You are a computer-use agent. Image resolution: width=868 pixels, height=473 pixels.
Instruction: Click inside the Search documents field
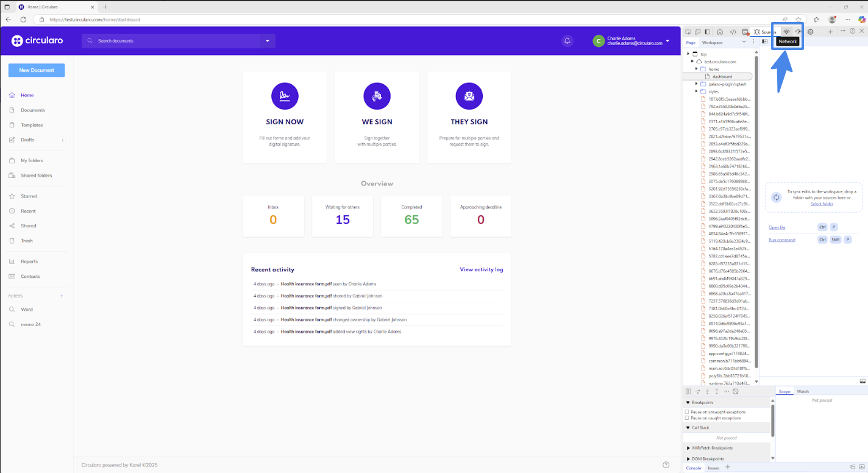(x=171, y=41)
